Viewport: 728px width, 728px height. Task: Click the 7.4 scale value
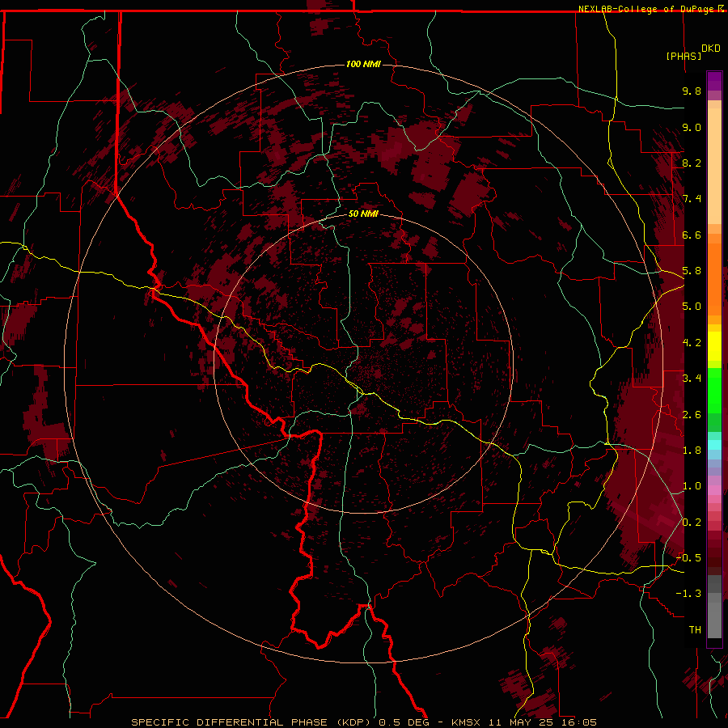point(692,199)
